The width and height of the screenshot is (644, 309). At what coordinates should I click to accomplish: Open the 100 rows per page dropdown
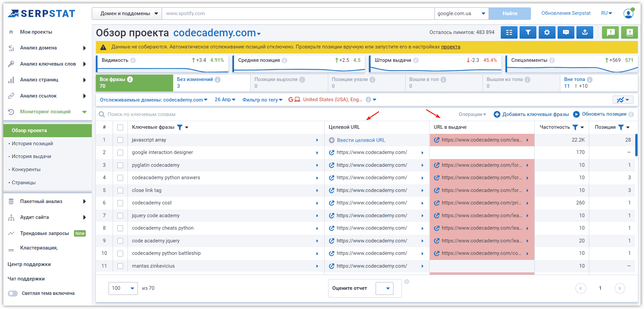[123, 288]
